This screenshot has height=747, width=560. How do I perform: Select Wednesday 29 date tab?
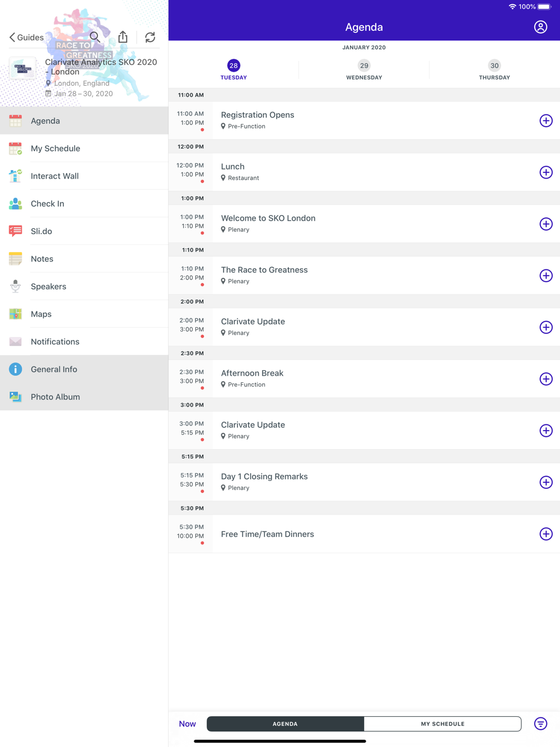[364, 70]
